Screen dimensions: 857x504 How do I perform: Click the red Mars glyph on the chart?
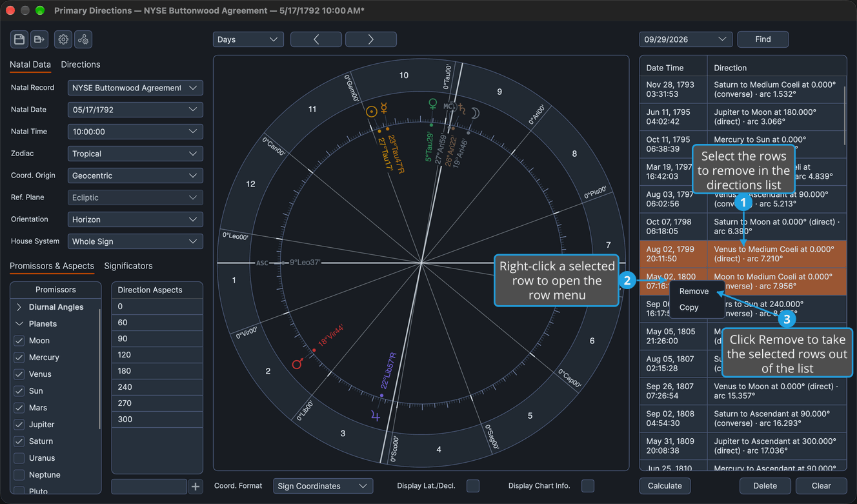coord(297,364)
